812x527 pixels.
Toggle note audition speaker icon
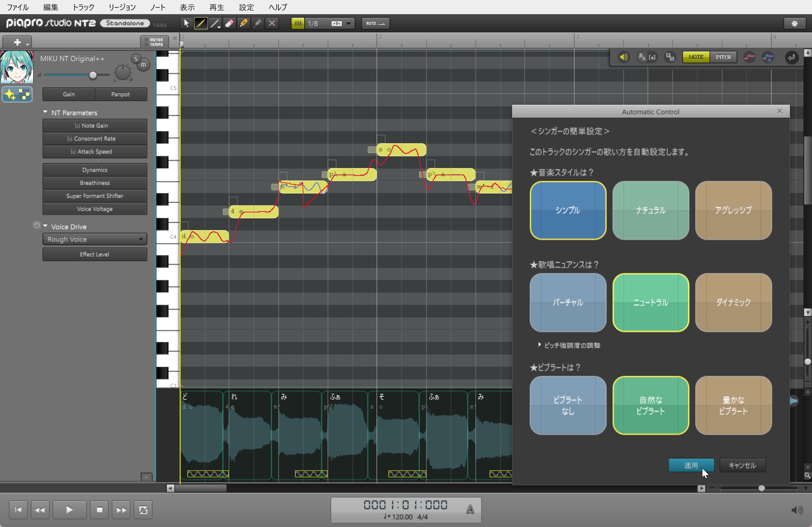[x=624, y=57]
